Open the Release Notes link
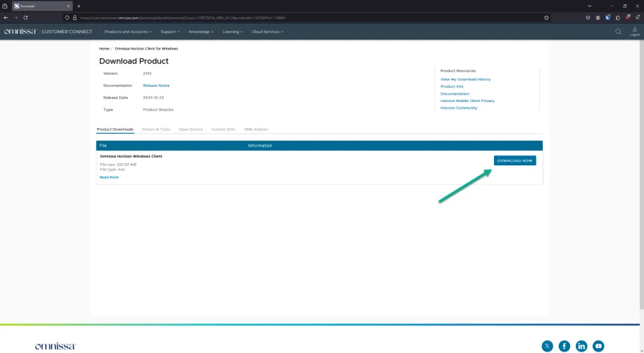644x353 pixels. (156, 86)
